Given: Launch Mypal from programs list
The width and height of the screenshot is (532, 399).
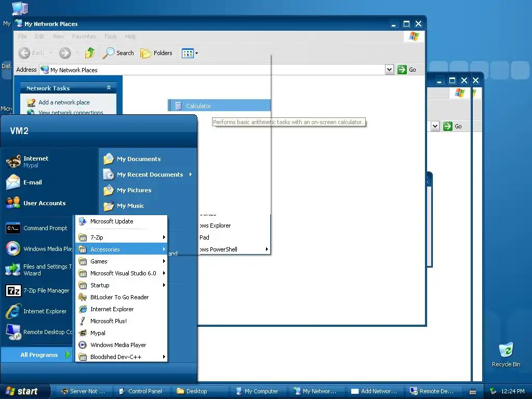Looking at the screenshot, I should coord(121,333).
